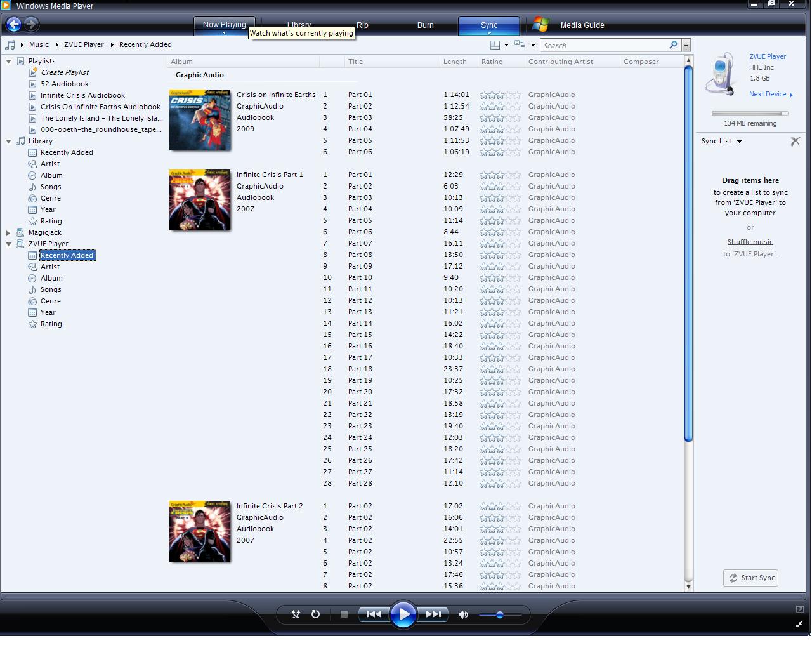Skip to the Next track

click(x=434, y=614)
